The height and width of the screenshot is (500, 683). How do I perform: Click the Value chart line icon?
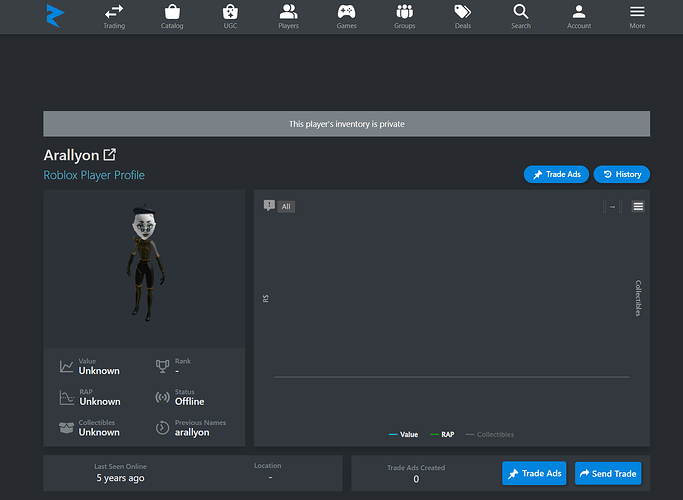(x=66, y=366)
